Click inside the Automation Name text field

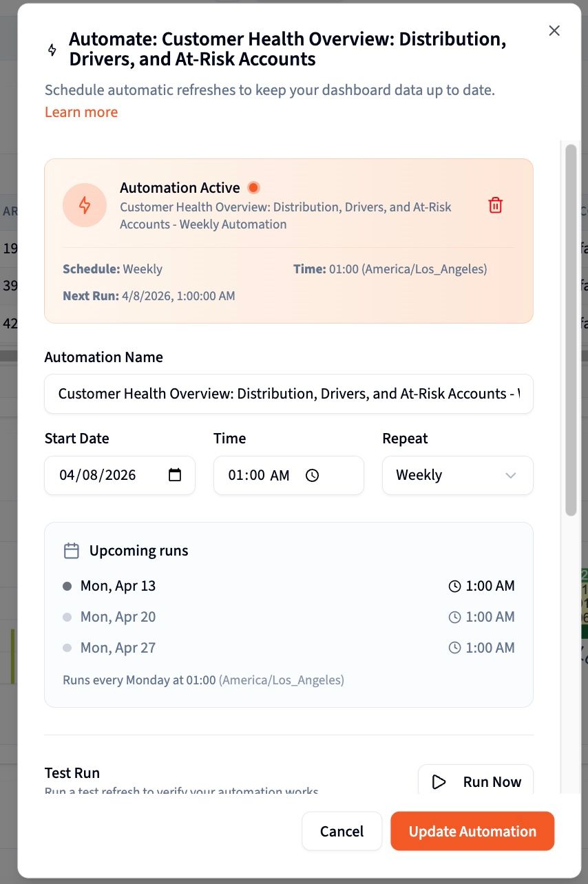click(x=288, y=394)
